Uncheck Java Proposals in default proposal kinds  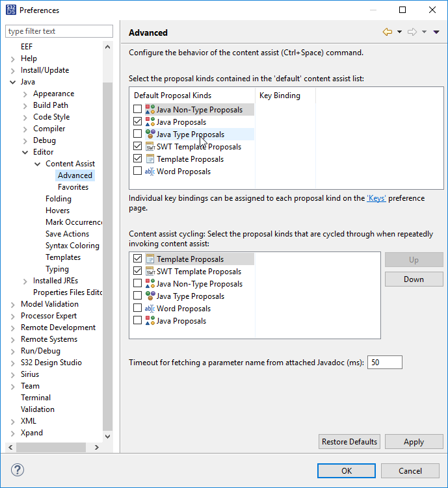137,122
